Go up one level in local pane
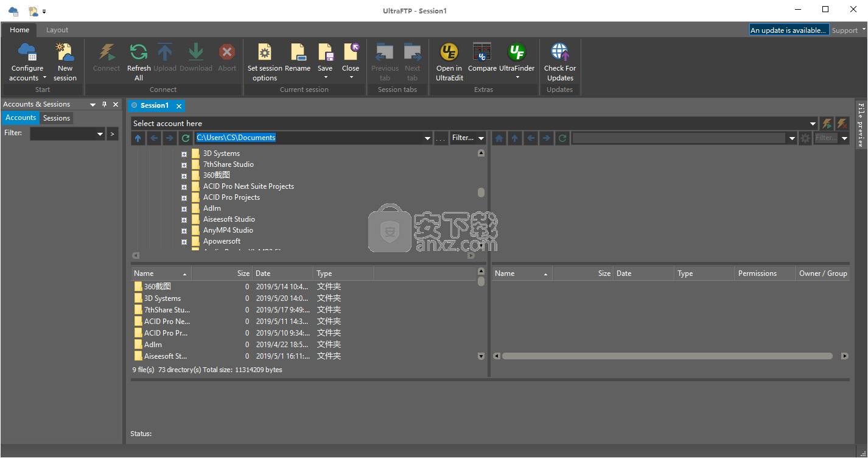 [x=138, y=138]
